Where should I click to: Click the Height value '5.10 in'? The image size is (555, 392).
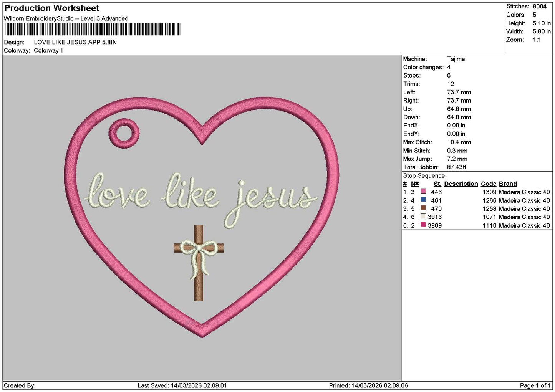click(x=542, y=23)
